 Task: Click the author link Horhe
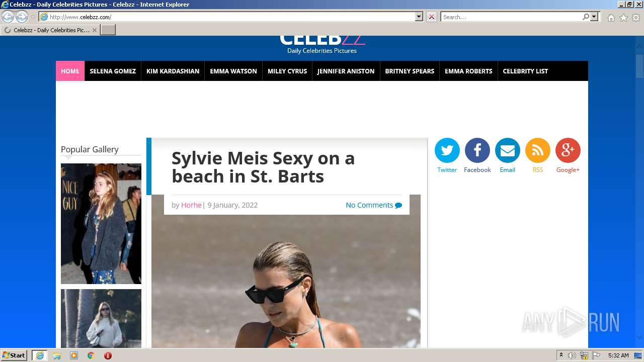coord(191,205)
